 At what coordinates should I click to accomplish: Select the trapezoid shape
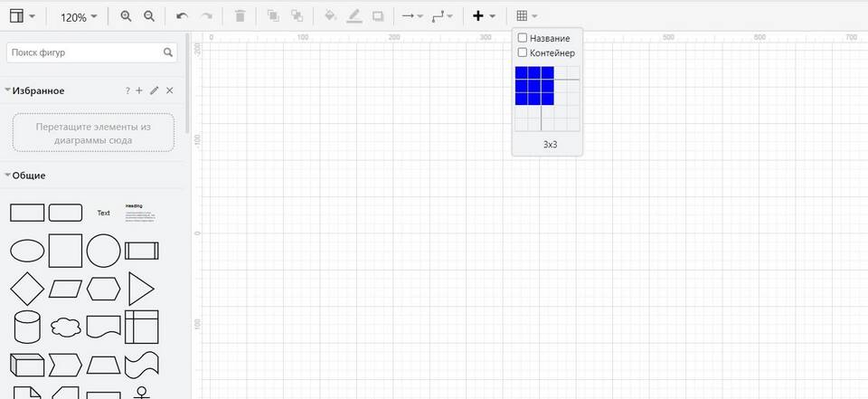[x=103, y=366]
